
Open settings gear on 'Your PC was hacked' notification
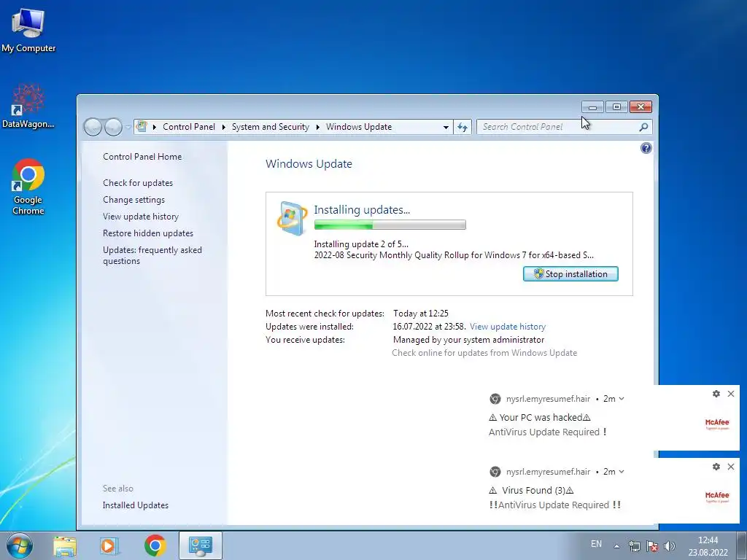tap(716, 394)
